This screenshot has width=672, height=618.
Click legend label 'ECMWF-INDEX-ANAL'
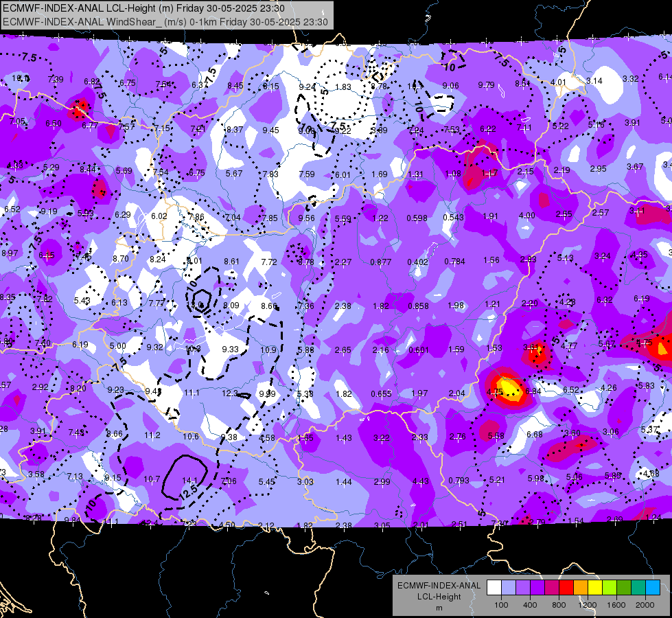click(439, 586)
